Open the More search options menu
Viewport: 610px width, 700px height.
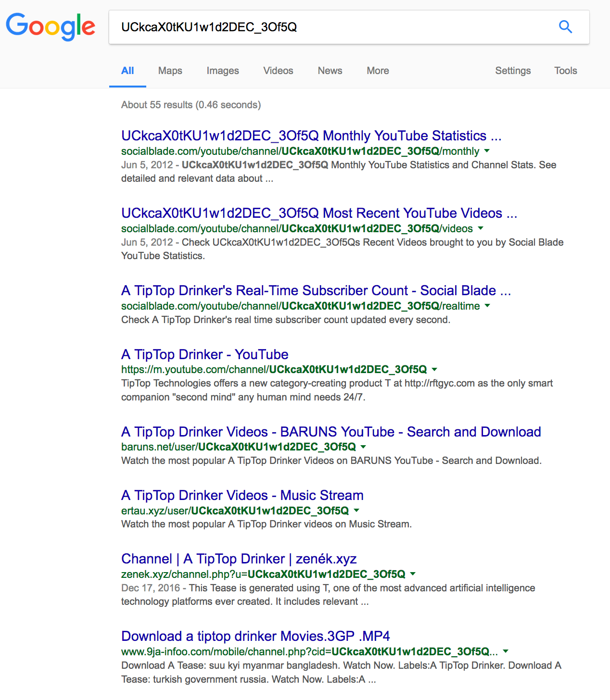pyautogui.click(x=378, y=71)
